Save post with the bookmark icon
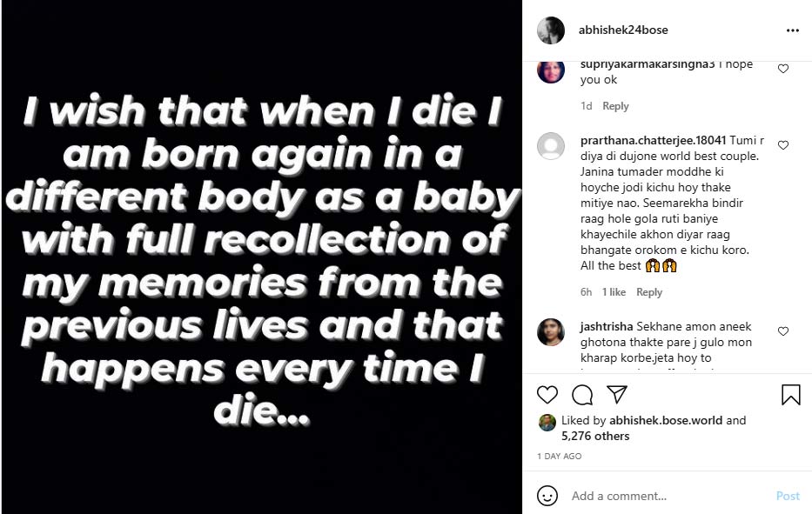The height and width of the screenshot is (514, 812). [x=790, y=395]
